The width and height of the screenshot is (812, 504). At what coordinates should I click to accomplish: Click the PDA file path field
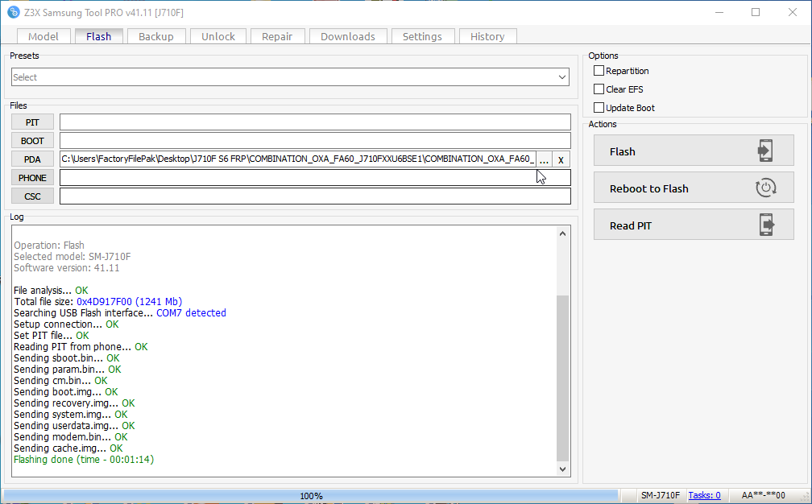[x=298, y=159]
